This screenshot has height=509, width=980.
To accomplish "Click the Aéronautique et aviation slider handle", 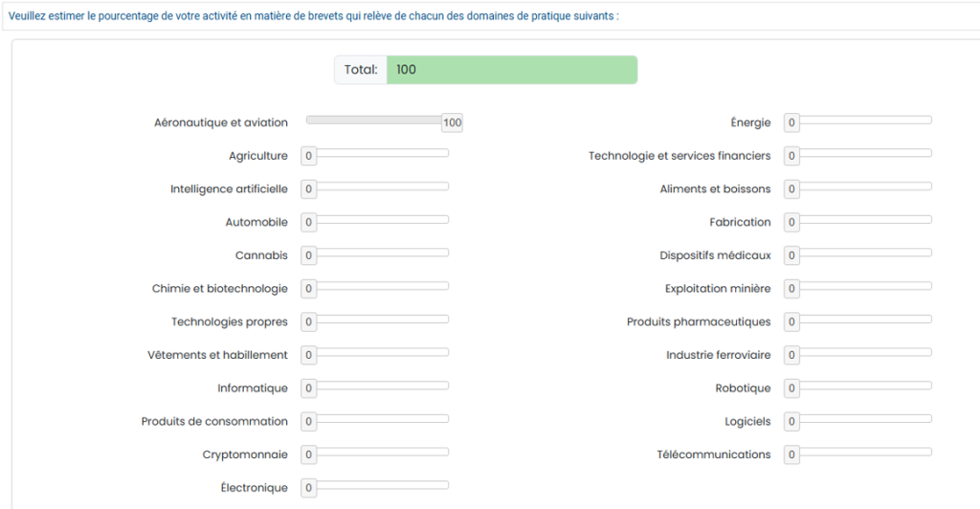I will click(452, 122).
